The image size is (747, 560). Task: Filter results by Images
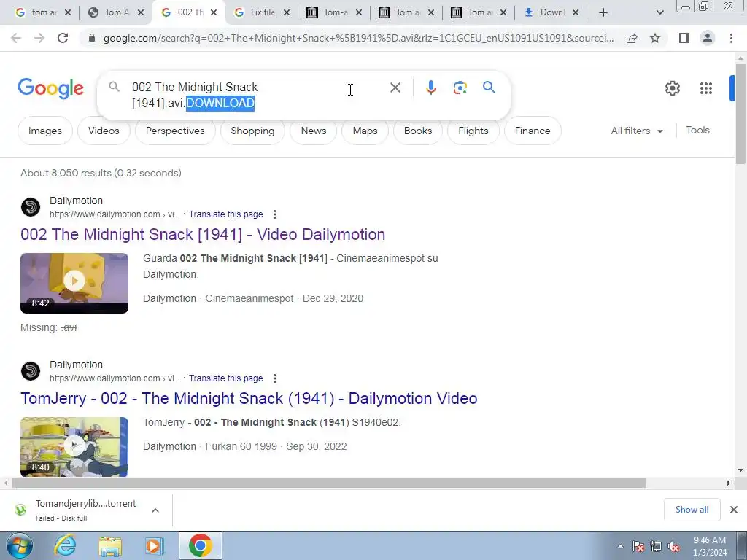click(45, 131)
